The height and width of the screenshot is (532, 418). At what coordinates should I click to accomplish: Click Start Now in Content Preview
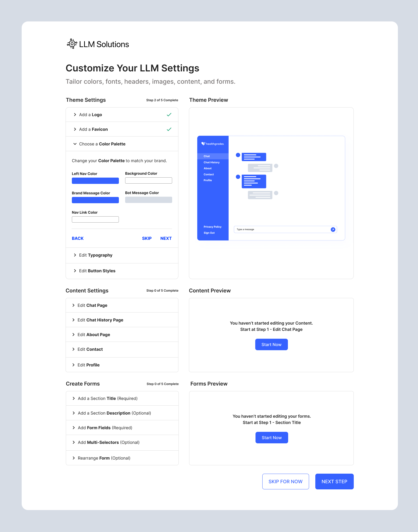[x=271, y=344]
